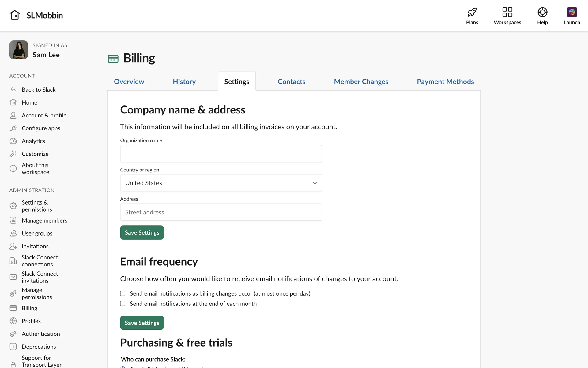Open the Workspaces grid icon
588x368 pixels.
[507, 13]
